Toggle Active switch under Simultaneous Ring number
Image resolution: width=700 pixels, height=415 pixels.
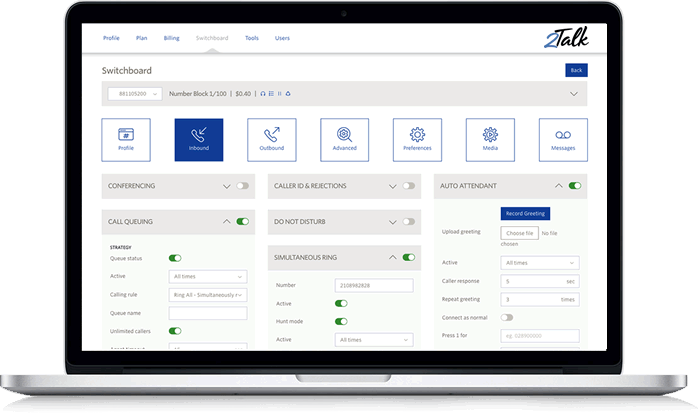(341, 303)
